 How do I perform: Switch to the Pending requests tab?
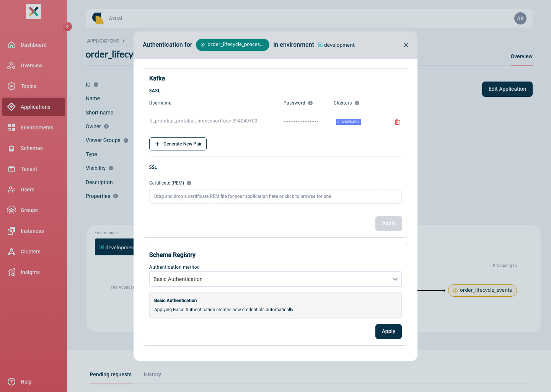click(x=111, y=374)
